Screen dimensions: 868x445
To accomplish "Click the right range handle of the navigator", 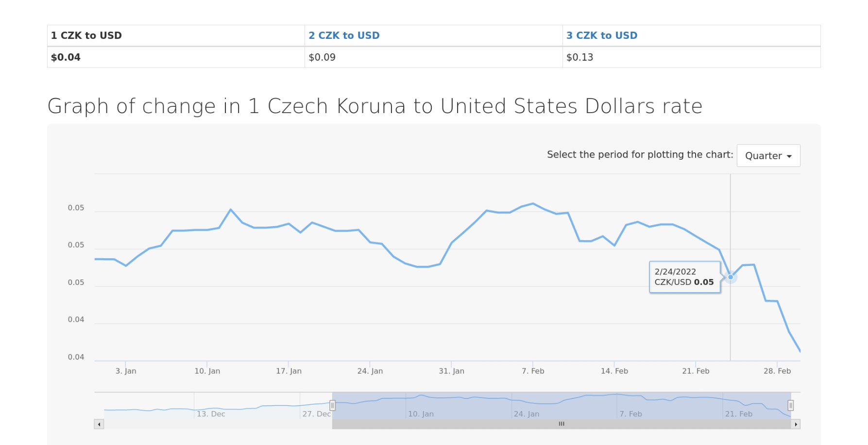I will pos(791,405).
